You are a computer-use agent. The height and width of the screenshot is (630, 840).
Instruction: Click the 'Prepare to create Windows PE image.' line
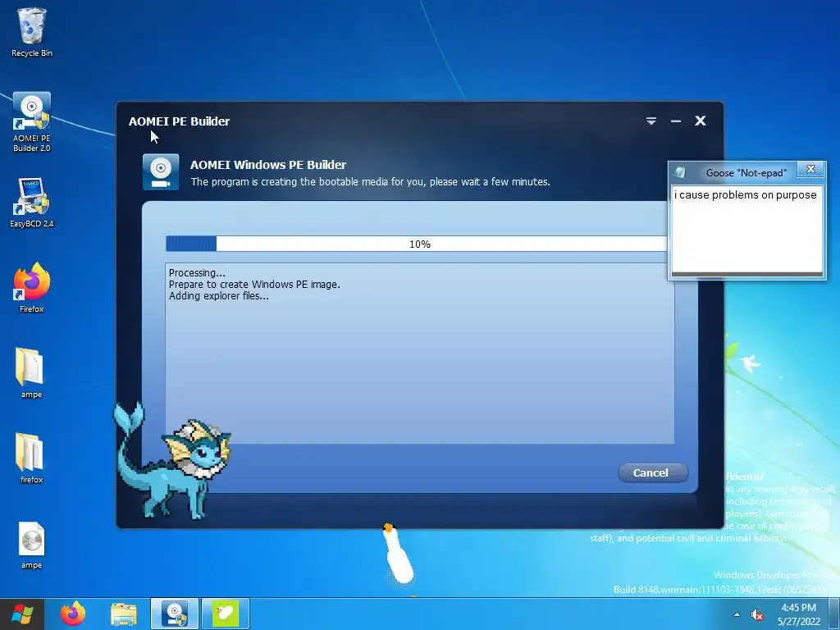pyautogui.click(x=254, y=285)
